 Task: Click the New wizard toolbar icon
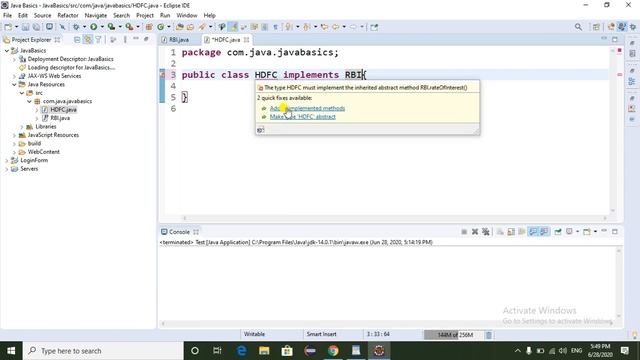pos(8,27)
